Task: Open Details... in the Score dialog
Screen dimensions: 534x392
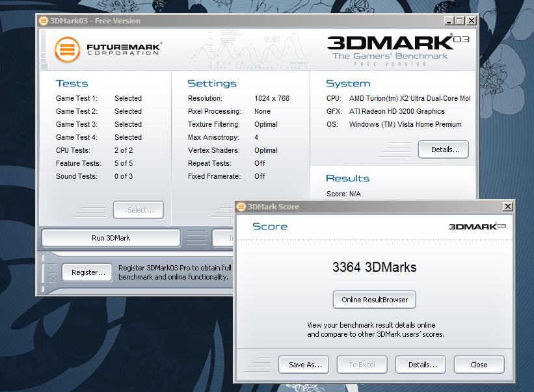Action: [x=421, y=365]
